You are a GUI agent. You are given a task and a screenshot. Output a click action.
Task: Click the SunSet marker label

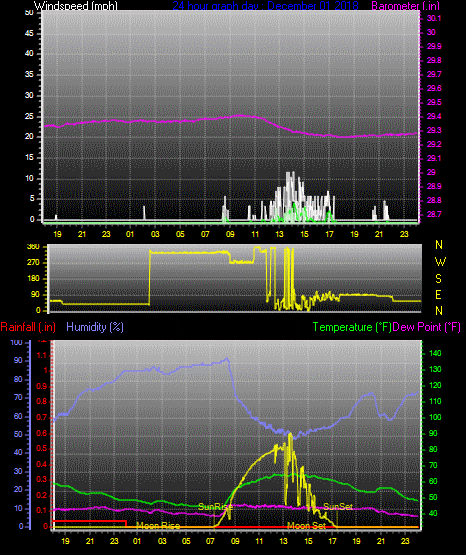pyautogui.click(x=338, y=507)
